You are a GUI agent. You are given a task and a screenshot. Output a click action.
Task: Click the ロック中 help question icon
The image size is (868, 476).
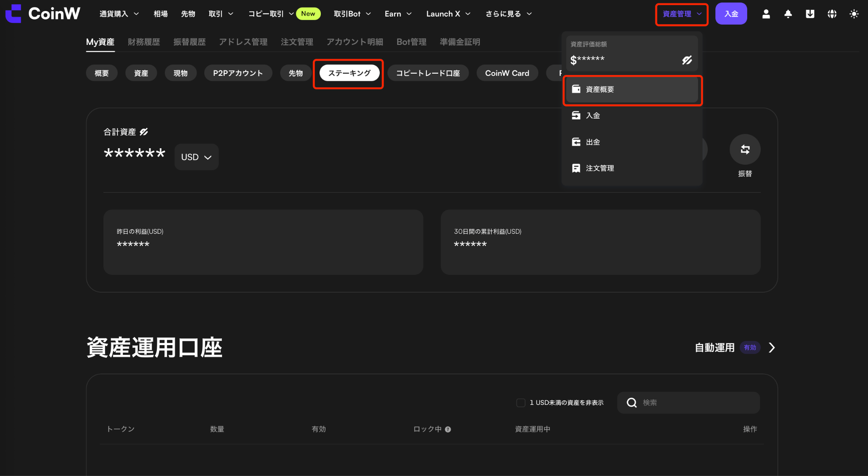(448, 429)
